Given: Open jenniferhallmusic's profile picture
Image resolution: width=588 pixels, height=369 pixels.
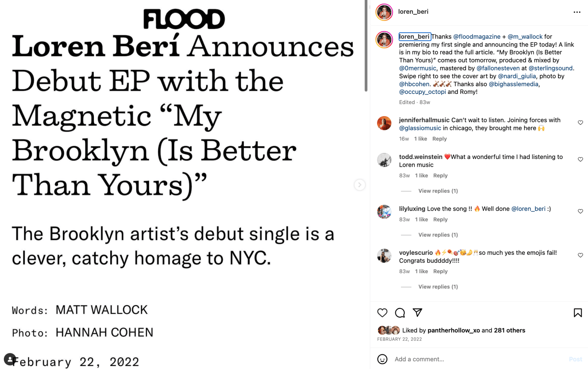Looking at the screenshot, I should point(384,123).
